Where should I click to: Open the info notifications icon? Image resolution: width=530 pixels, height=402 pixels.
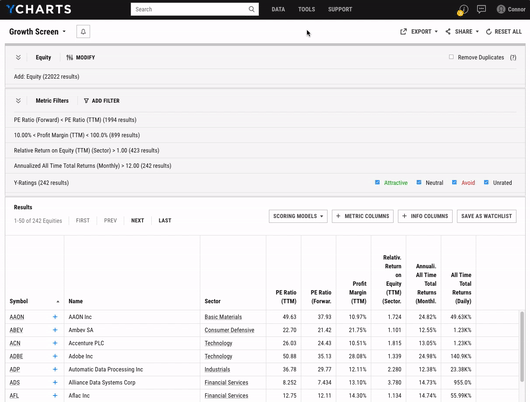464,9
